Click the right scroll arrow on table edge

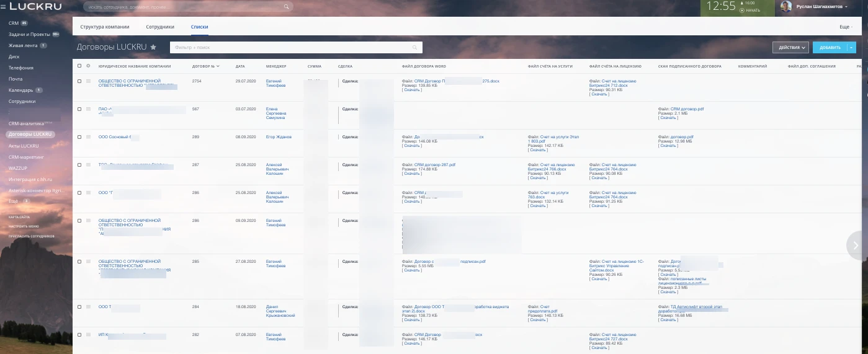(856, 246)
